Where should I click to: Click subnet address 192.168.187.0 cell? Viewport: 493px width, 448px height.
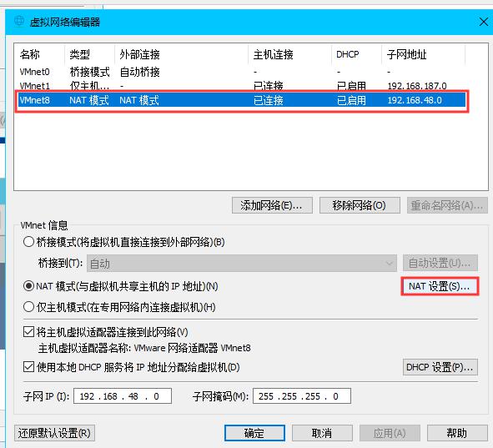pos(417,86)
